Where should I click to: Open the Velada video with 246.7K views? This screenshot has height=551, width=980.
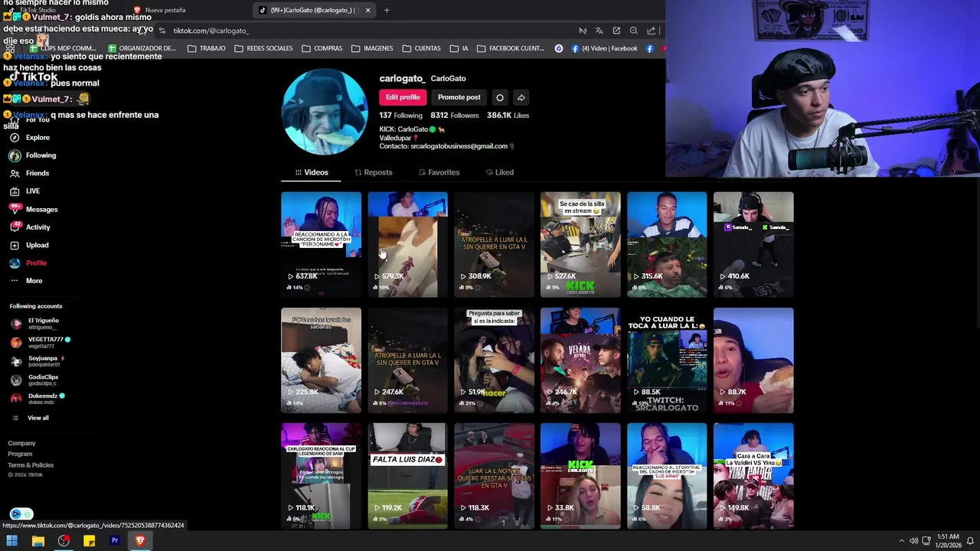[x=580, y=360]
